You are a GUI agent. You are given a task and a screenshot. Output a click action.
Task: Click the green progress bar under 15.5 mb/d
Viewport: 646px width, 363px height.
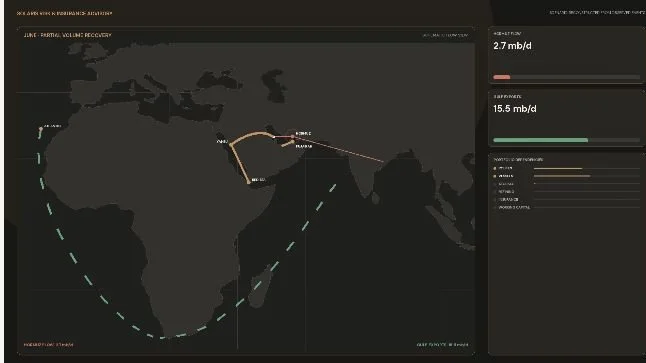click(541, 140)
